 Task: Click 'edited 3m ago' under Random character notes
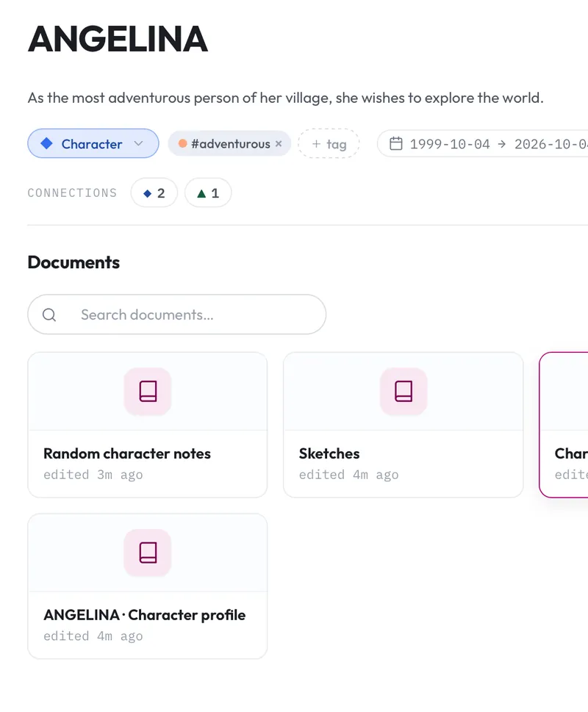[x=93, y=475]
